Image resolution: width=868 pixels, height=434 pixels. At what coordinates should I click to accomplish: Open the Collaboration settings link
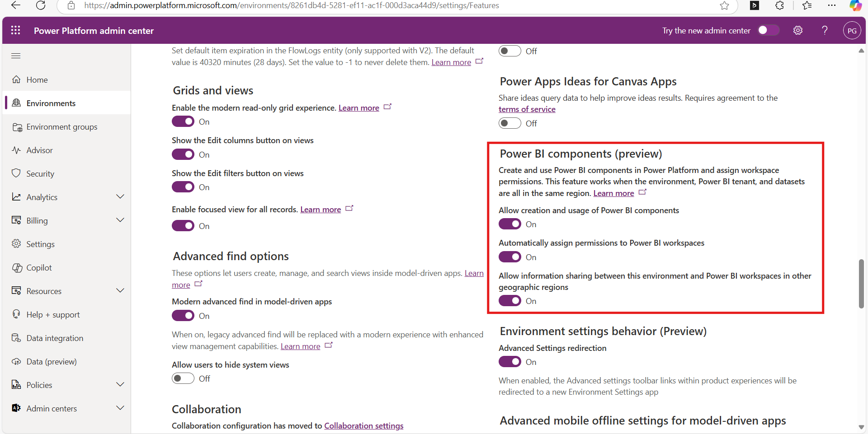tap(363, 426)
